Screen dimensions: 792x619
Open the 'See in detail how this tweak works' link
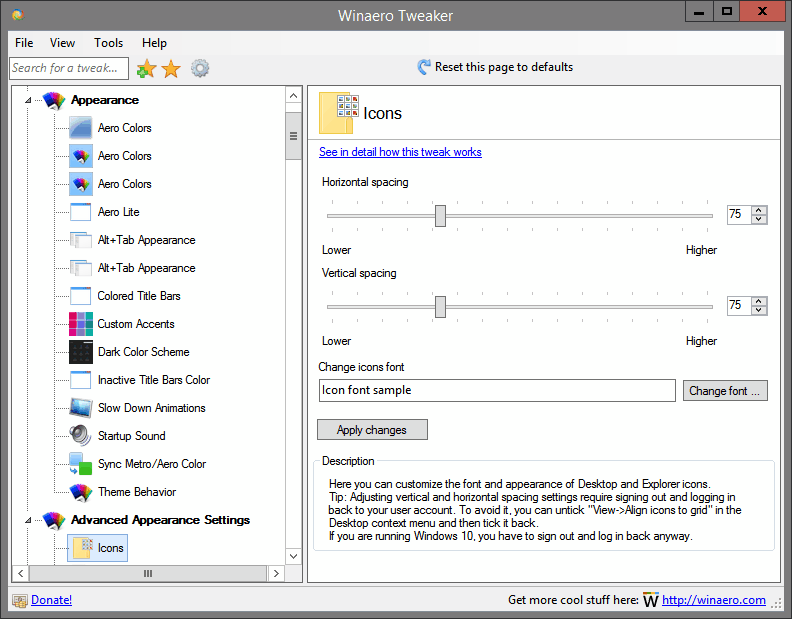[x=400, y=152]
